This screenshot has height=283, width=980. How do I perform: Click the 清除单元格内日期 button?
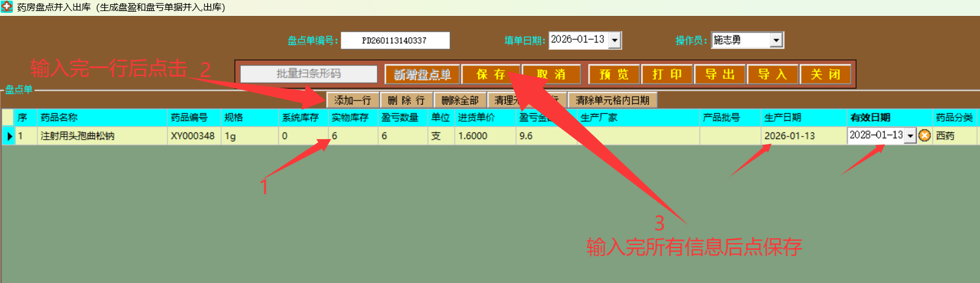(612, 100)
